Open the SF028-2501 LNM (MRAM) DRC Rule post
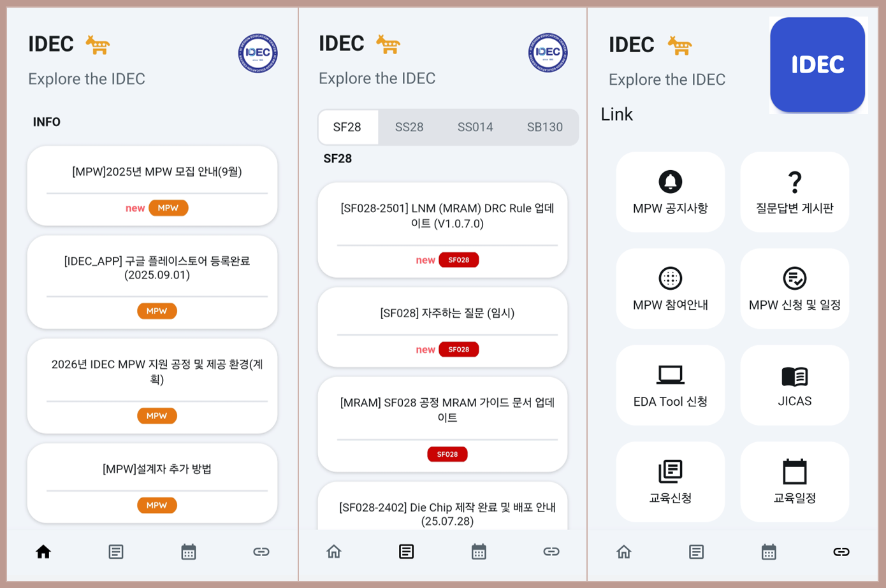 point(447,216)
